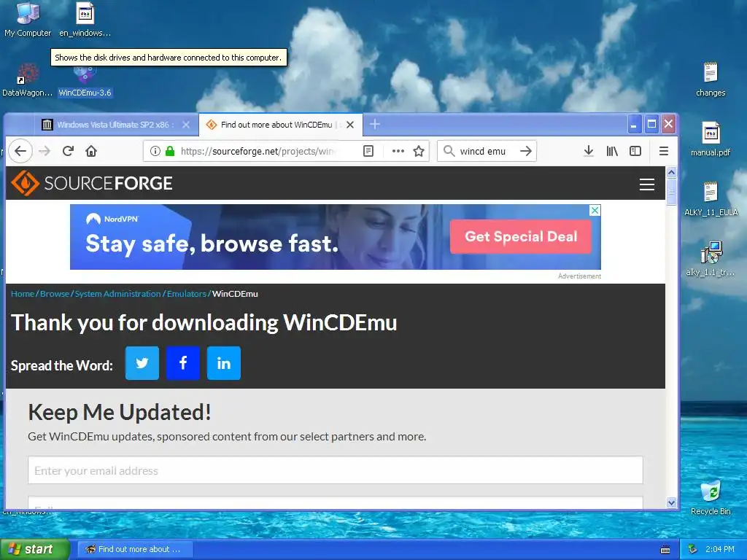Open System Administration breadcrumb link

point(117,294)
